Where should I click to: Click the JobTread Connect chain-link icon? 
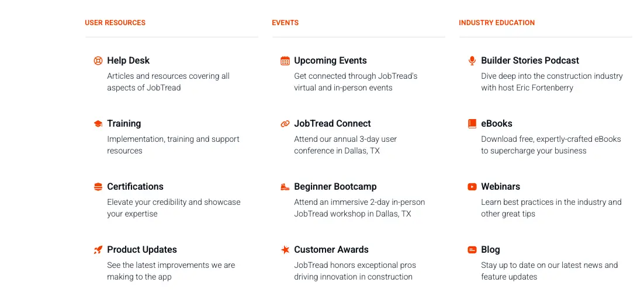pos(285,124)
